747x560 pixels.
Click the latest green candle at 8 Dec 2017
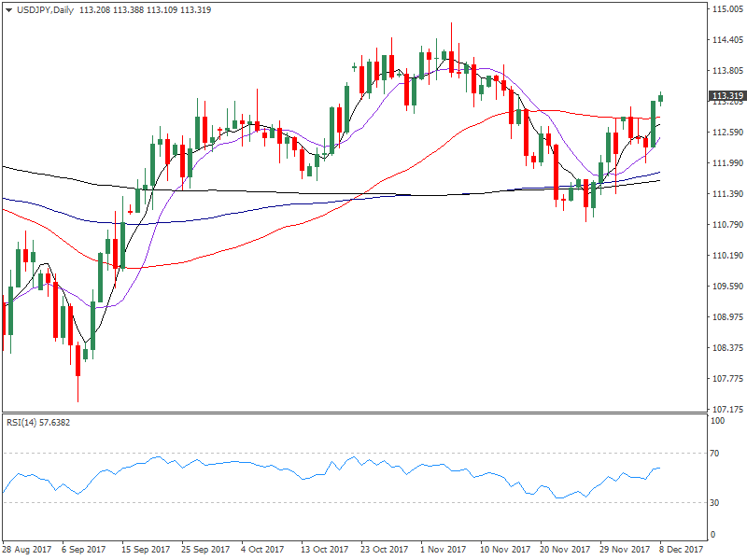661,99
